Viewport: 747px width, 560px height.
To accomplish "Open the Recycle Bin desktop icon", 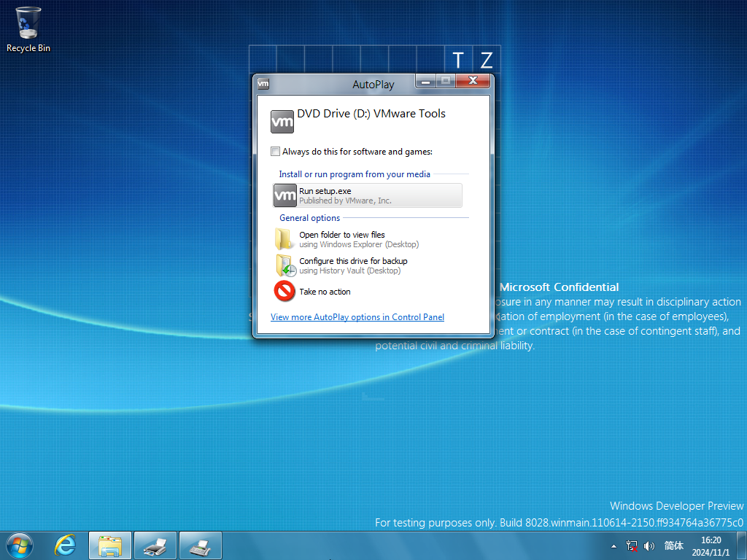I will [28, 29].
